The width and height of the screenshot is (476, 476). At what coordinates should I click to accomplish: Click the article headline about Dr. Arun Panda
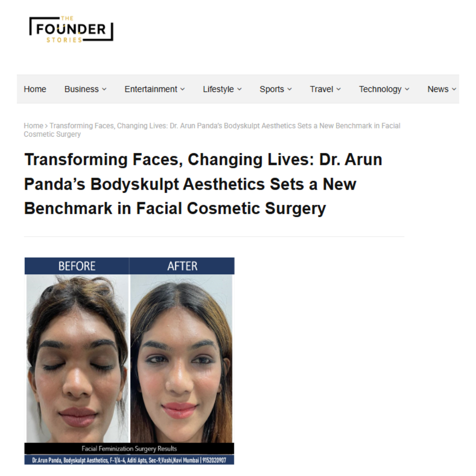(203, 184)
